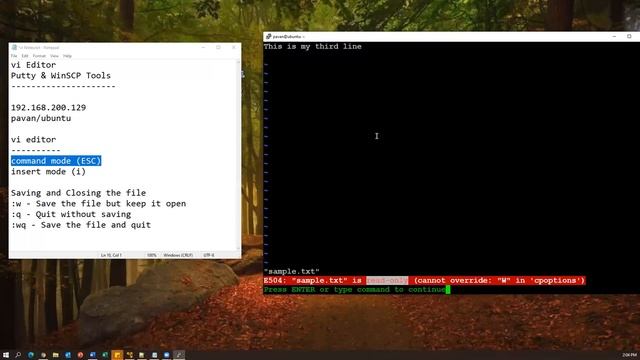
Task: Click the lowercase "vi editor" line
Action: click(x=33, y=139)
